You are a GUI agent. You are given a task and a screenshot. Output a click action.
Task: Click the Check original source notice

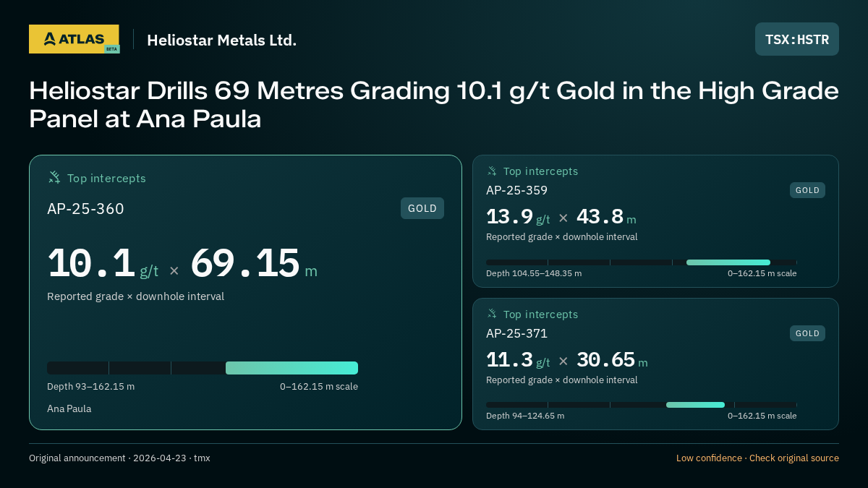click(794, 458)
